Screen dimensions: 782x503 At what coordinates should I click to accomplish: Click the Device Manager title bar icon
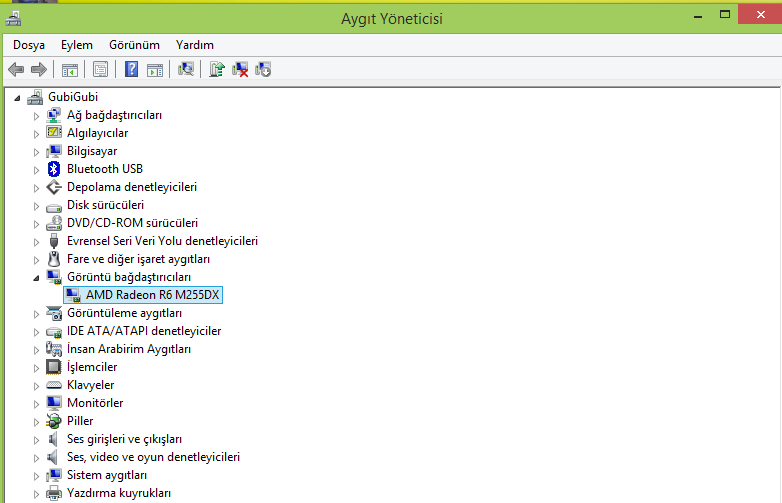pos(13,18)
